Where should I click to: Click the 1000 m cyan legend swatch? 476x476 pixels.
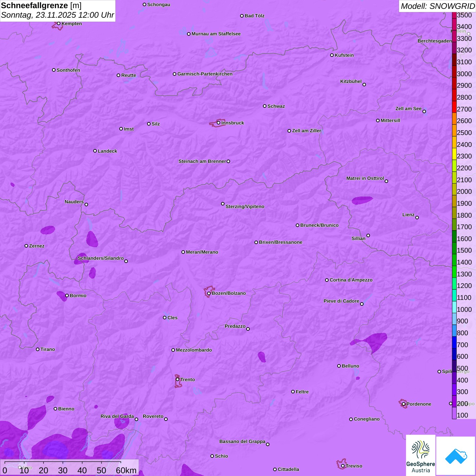click(x=454, y=307)
